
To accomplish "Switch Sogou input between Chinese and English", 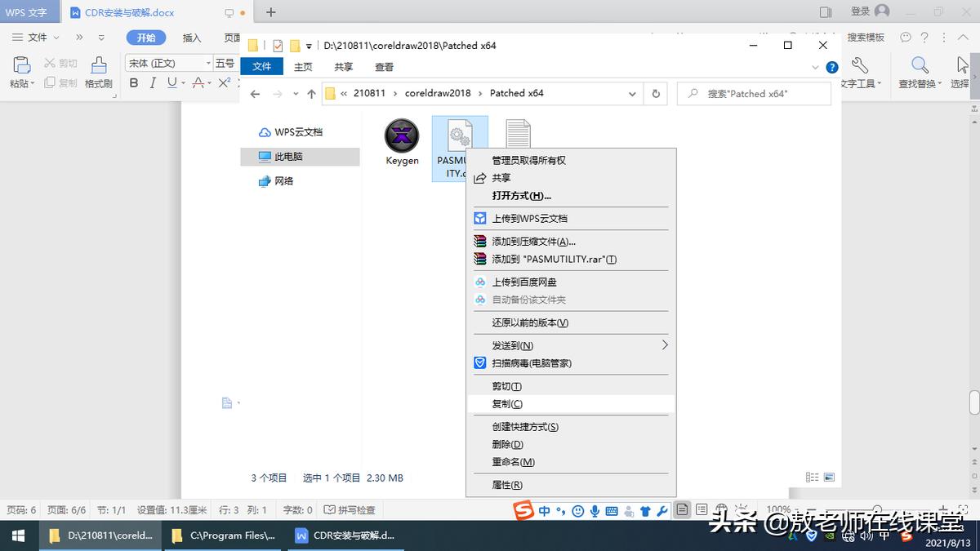I will 543,509.
